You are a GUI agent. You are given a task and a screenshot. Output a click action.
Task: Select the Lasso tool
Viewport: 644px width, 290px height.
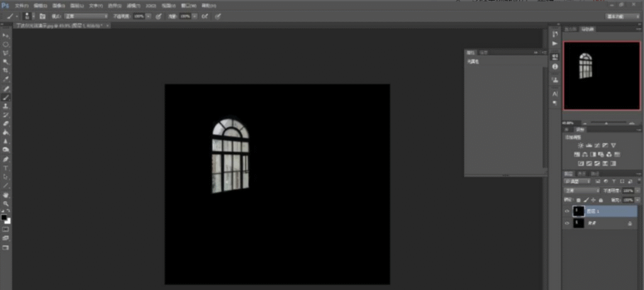tap(6, 53)
